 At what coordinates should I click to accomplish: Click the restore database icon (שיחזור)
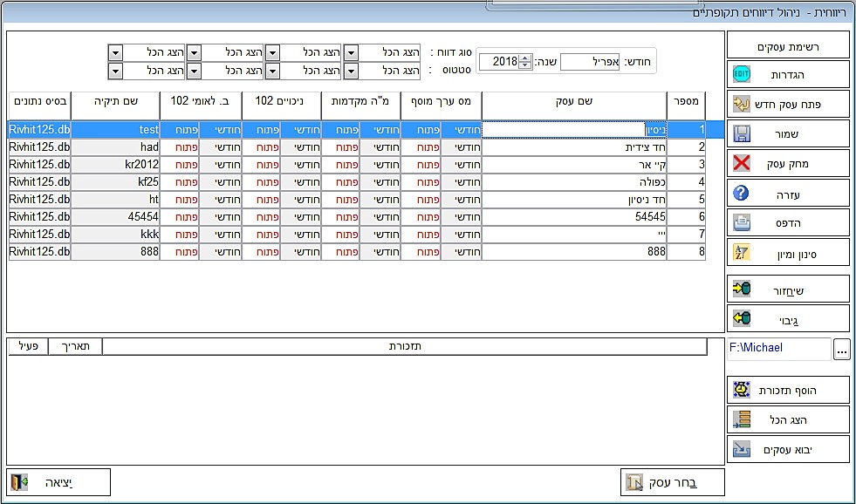pyautogui.click(x=742, y=289)
